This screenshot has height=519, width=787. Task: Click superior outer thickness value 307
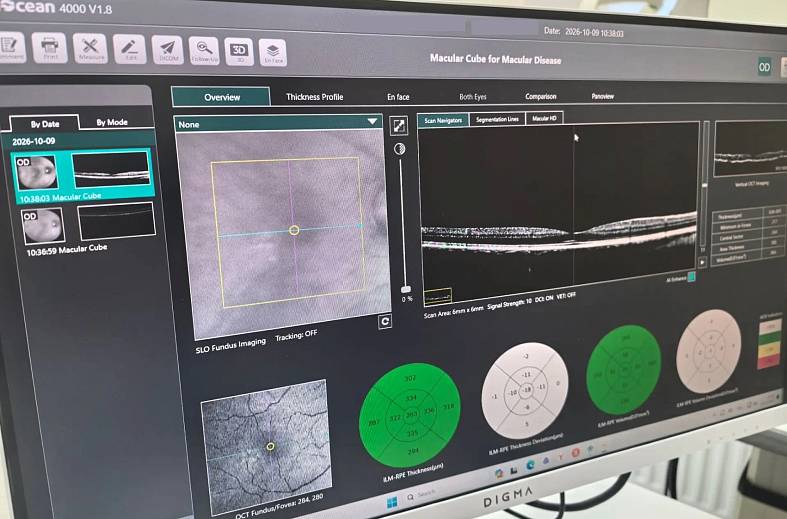[x=411, y=378]
